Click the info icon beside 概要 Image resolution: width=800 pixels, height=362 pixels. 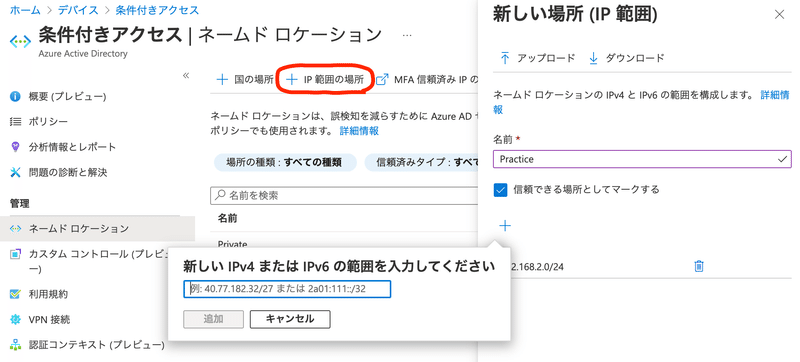[x=15, y=96]
